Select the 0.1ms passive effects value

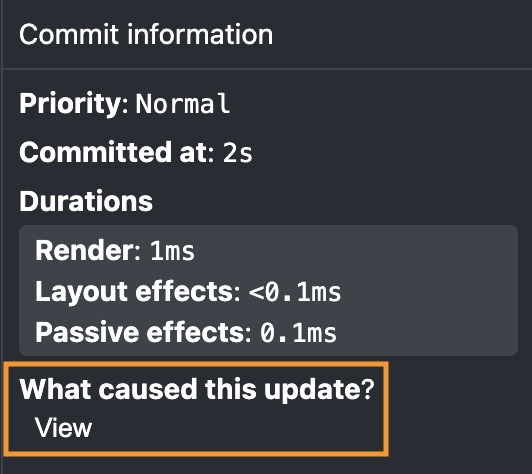click(x=299, y=333)
